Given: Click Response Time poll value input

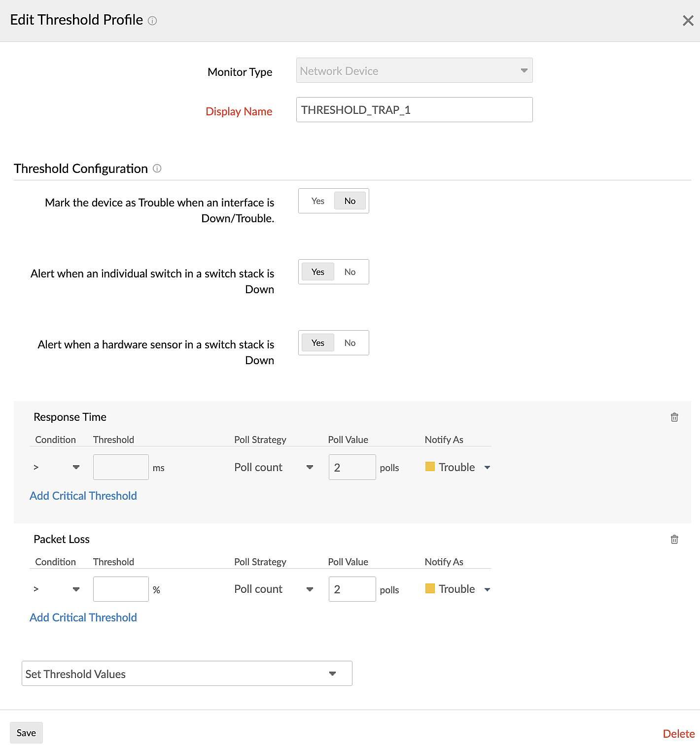Looking at the screenshot, I should pyautogui.click(x=352, y=467).
